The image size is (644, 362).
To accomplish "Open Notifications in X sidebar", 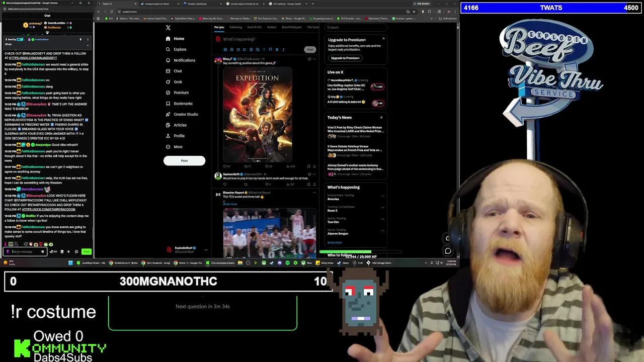I will [181, 60].
